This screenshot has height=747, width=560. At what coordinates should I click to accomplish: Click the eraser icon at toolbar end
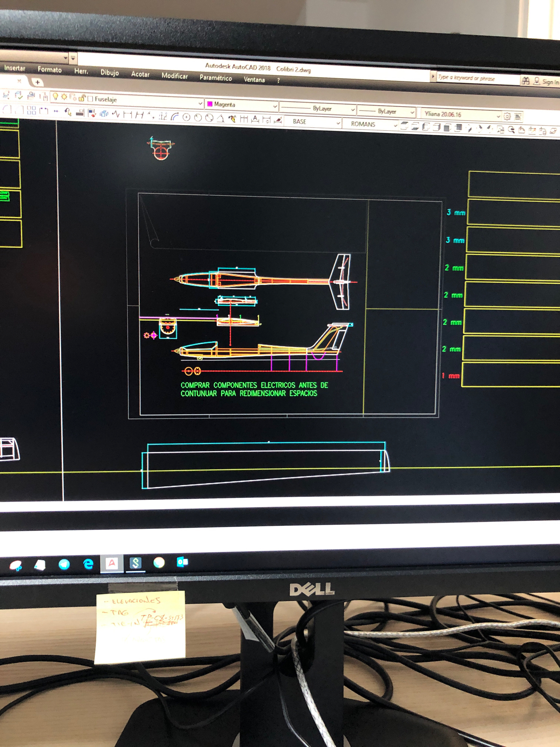[553, 131]
